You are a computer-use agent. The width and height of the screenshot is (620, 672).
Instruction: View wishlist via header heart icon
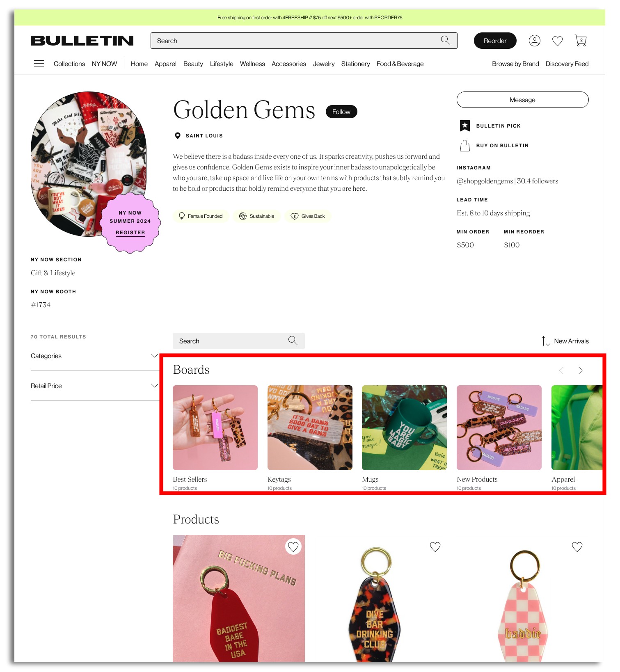tap(557, 41)
